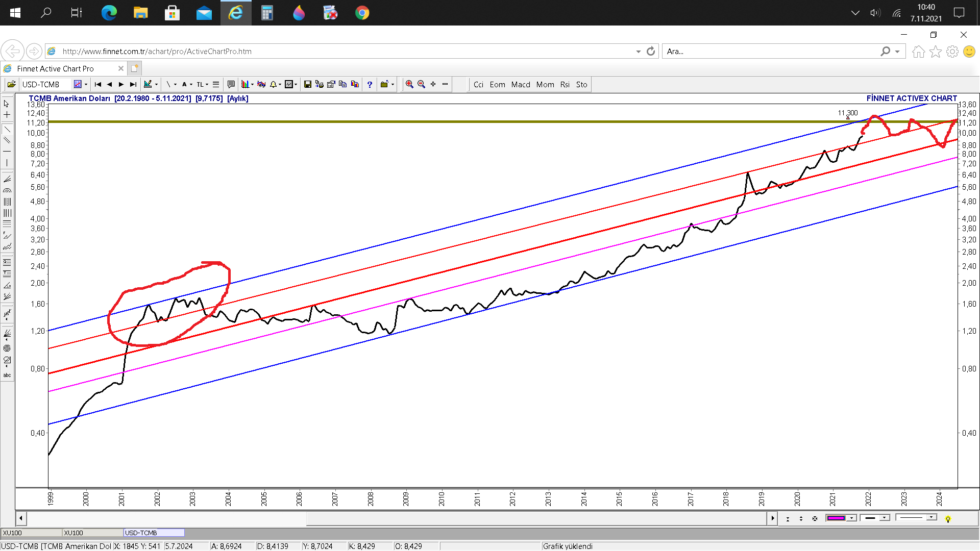Click the save chart floppy icon
Image resolution: width=980 pixels, height=551 pixels.
307,84
